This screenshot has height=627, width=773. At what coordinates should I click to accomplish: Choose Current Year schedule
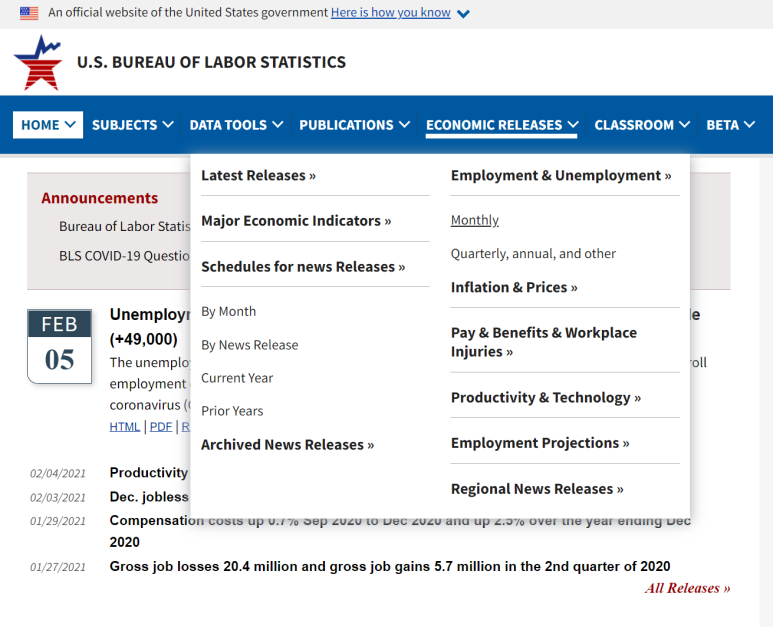tap(237, 378)
